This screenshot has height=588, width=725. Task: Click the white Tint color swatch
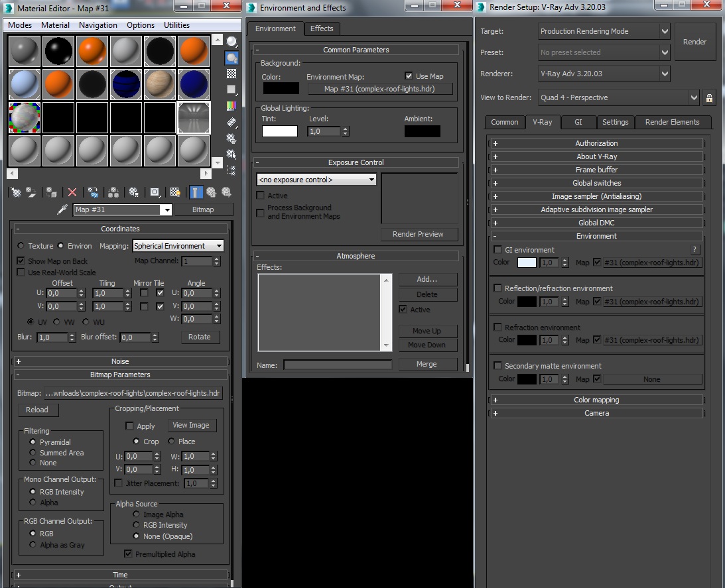click(x=279, y=131)
